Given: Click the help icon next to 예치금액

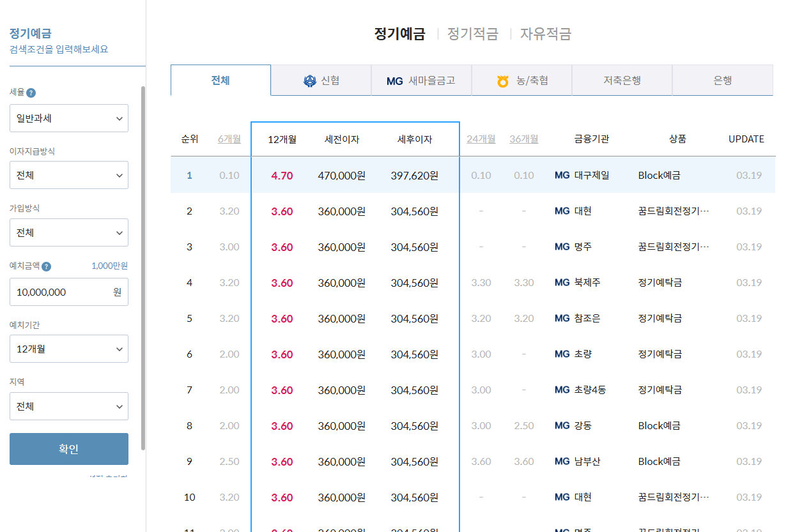Looking at the screenshot, I should tap(47, 267).
